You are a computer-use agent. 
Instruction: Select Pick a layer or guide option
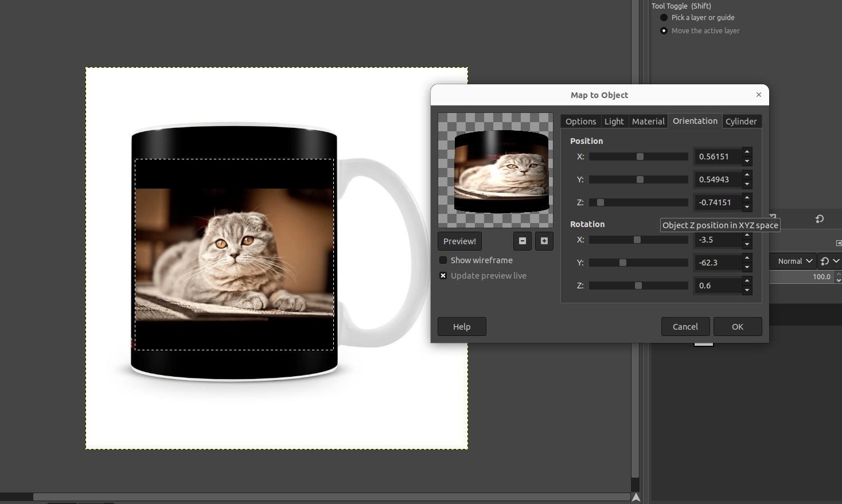click(664, 18)
